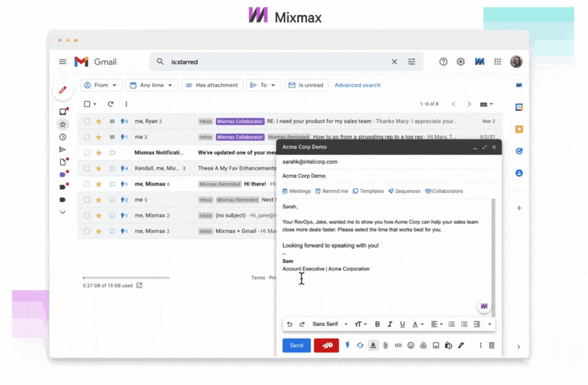Open Templates in compose
588x385 pixels.
(368, 191)
